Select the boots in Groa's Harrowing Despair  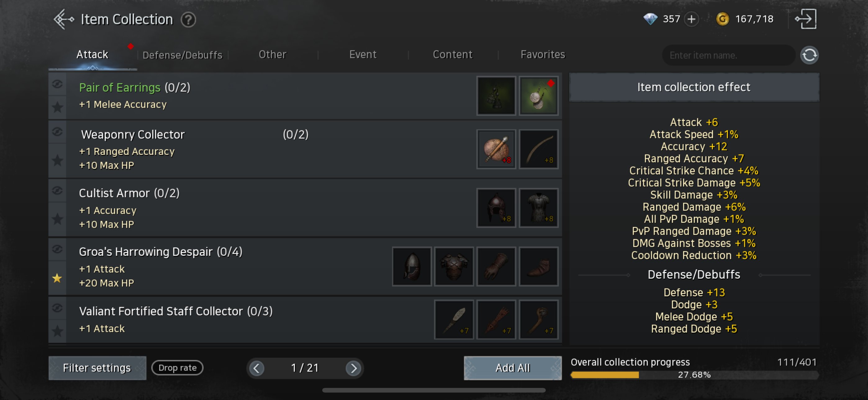538,266
